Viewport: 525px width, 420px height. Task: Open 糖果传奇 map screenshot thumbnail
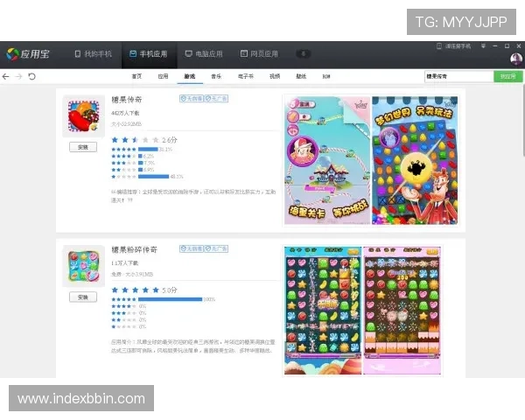click(327, 160)
